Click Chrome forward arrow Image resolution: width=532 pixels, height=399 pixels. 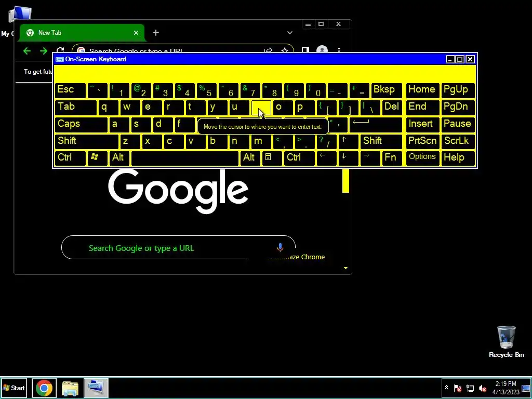(44, 51)
